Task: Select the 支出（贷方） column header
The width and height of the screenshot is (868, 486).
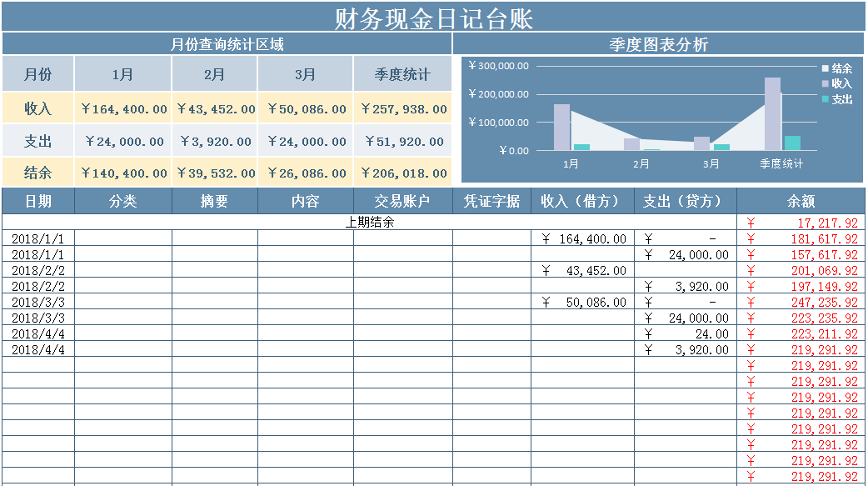Action: (686, 201)
